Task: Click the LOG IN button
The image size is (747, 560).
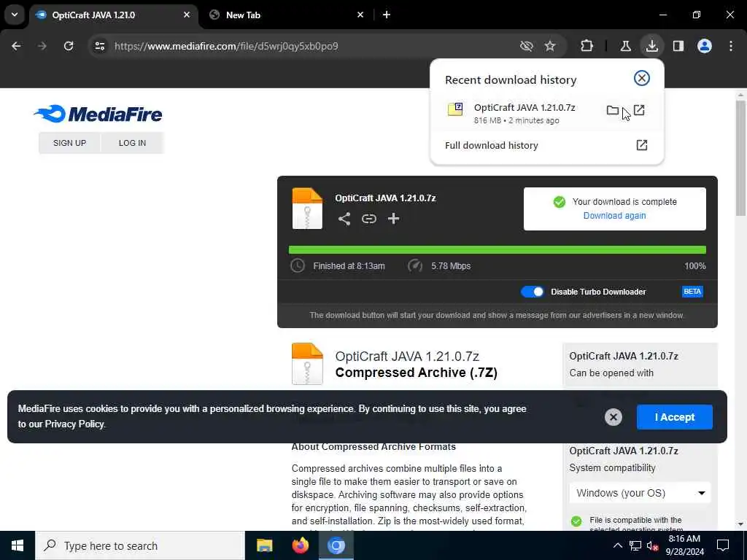Action: (133, 143)
